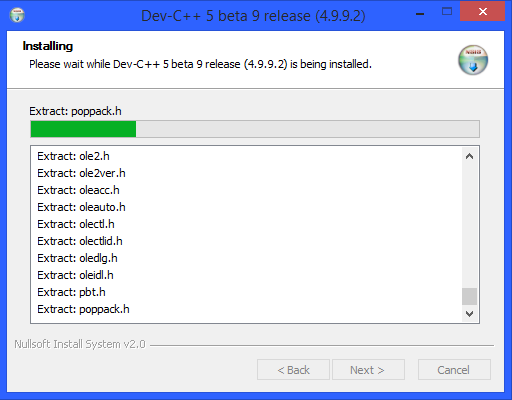512x400 pixels.
Task: Minimize the installer window
Action: [x=420, y=14]
